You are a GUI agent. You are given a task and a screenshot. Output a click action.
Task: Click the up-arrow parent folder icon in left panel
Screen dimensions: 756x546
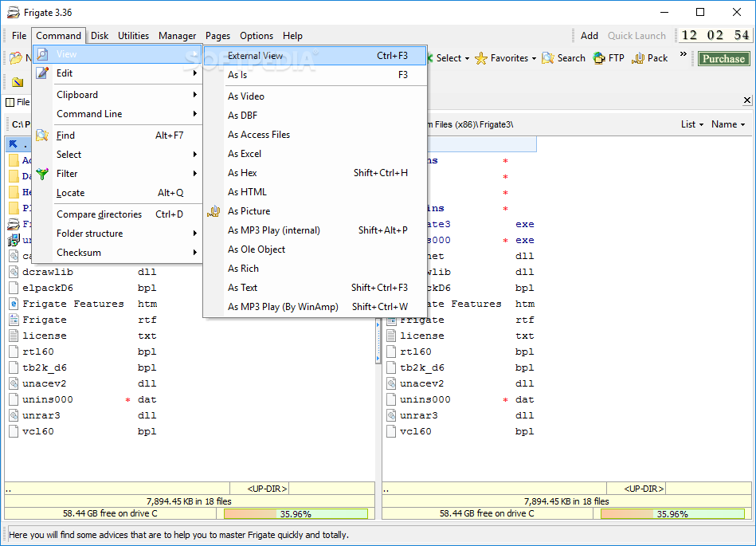[x=14, y=143]
